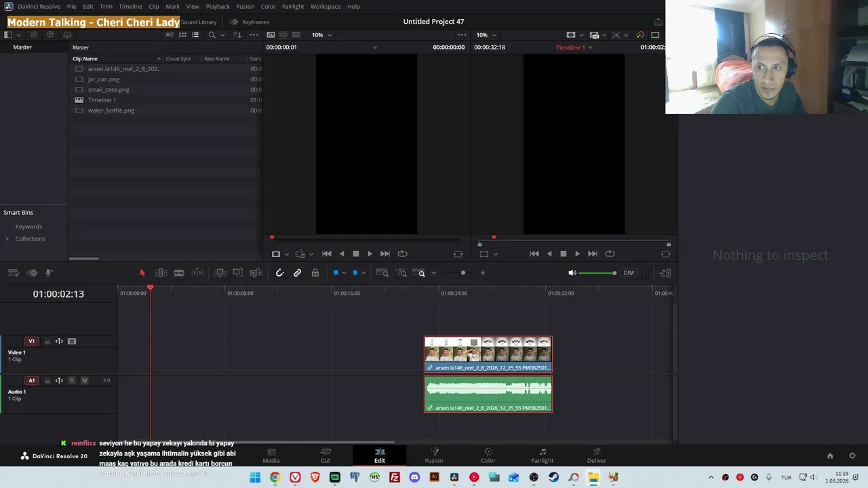Switch to the Deliver page
868x488 pixels.
pos(597,455)
